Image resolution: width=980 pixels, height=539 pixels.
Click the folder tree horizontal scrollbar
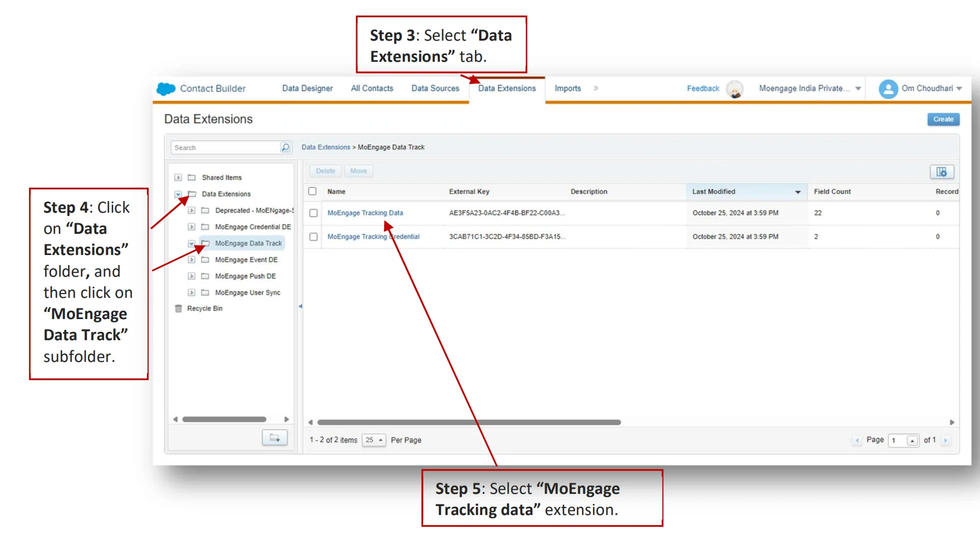tap(224, 419)
